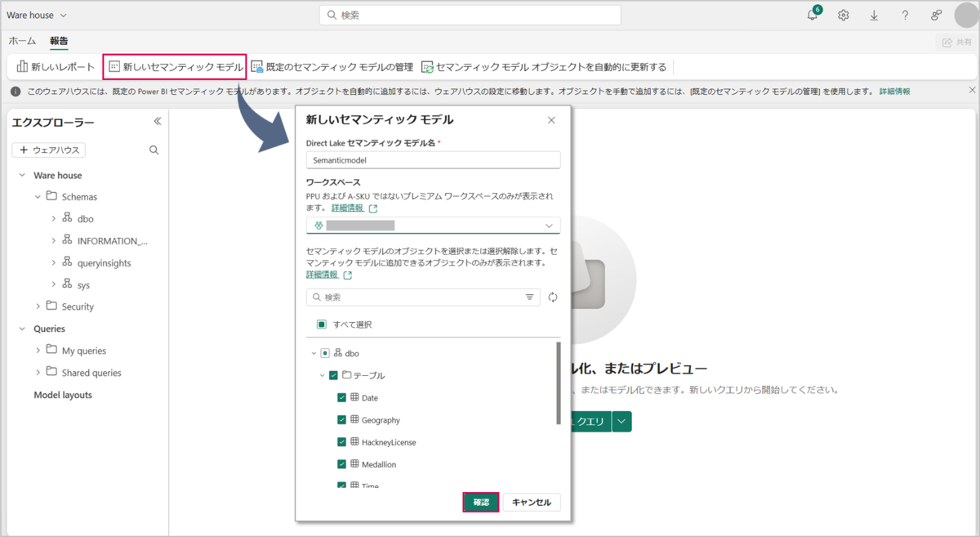Collapse the Queries section
This screenshot has height=537, width=980.
[x=22, y=329]
